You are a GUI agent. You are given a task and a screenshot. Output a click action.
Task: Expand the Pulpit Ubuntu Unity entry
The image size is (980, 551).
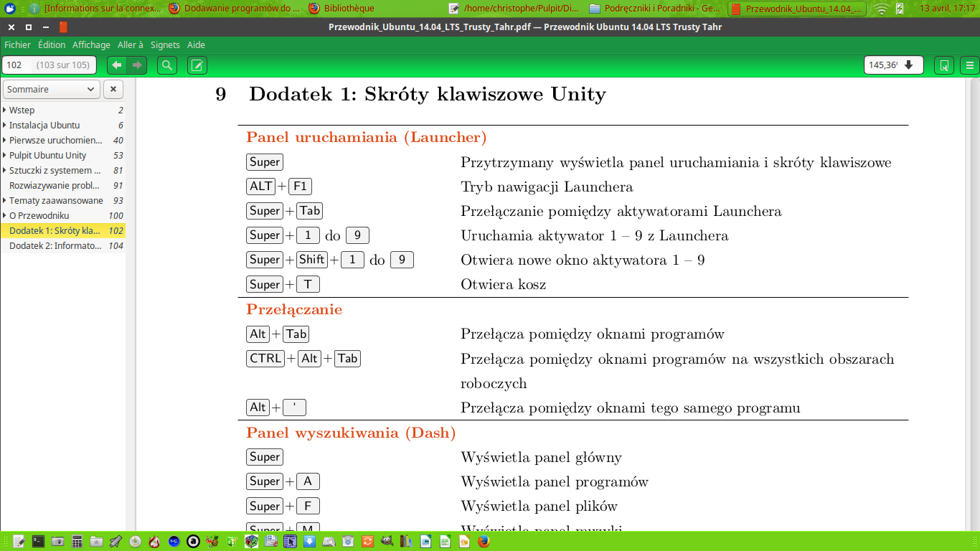click(x=5, y=155)
